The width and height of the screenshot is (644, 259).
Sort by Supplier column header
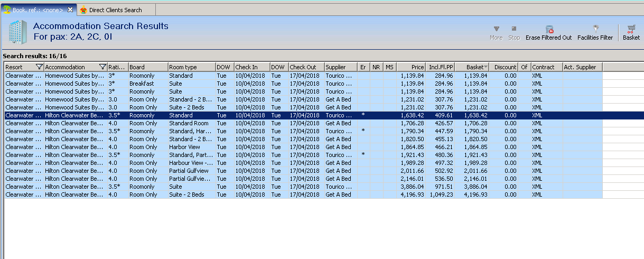click(x=341, y=67)
